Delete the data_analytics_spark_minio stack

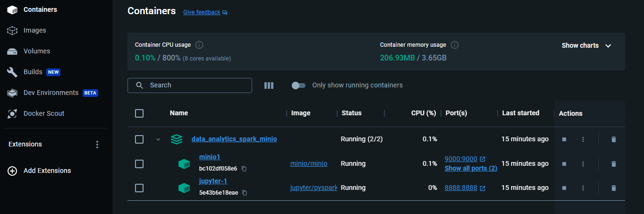(613, 139)
